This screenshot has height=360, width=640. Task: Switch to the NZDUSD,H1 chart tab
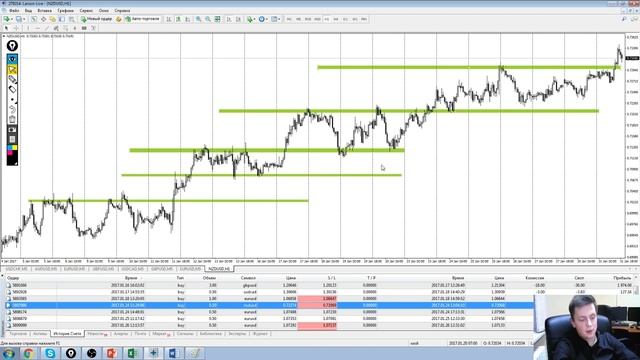(219, 269)
